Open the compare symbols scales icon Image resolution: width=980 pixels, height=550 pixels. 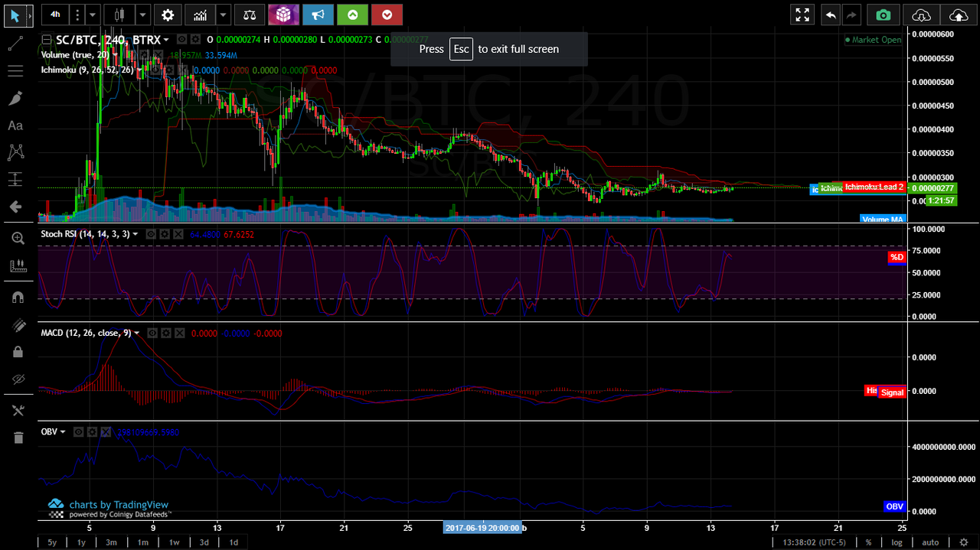[x=249, y=14]
